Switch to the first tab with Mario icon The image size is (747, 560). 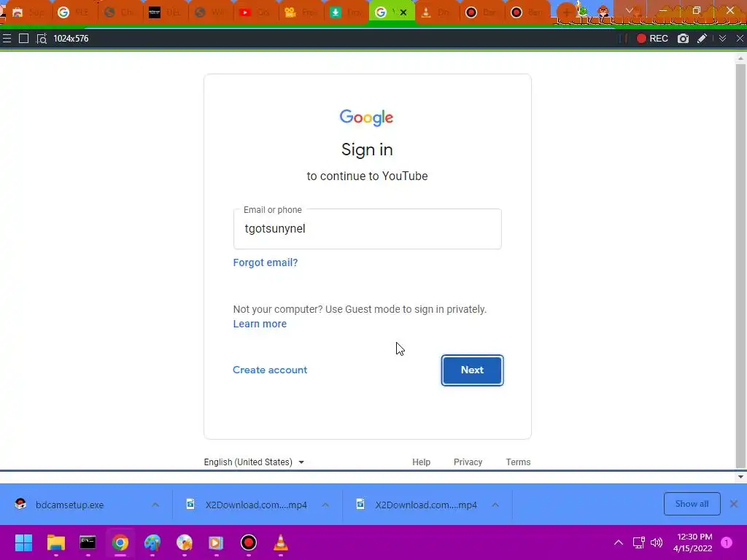27,12
